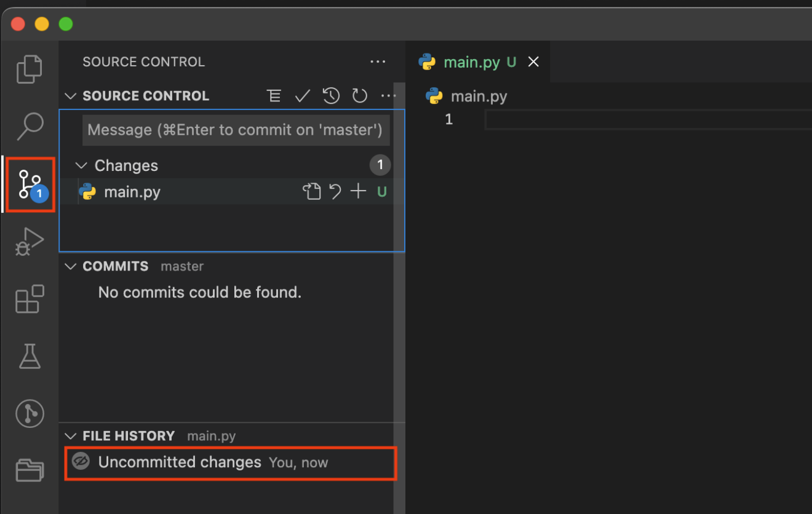Toggle view as tree icon
This screenshot has width=812, height=514.
coord(274,96)
